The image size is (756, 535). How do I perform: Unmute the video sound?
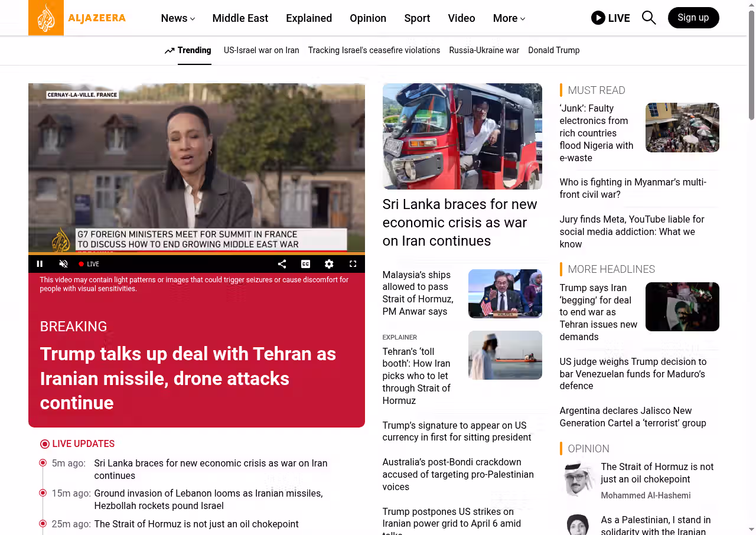64,264
